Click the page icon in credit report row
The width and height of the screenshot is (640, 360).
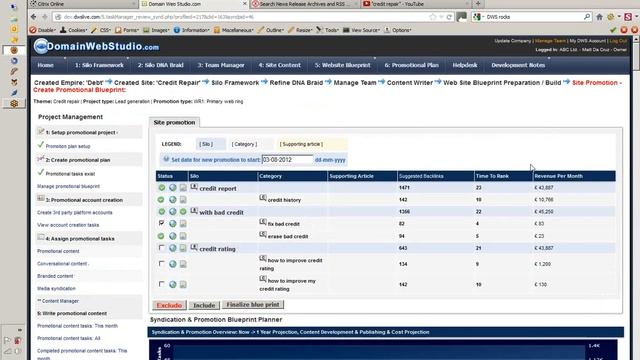(x=183, y=188)
